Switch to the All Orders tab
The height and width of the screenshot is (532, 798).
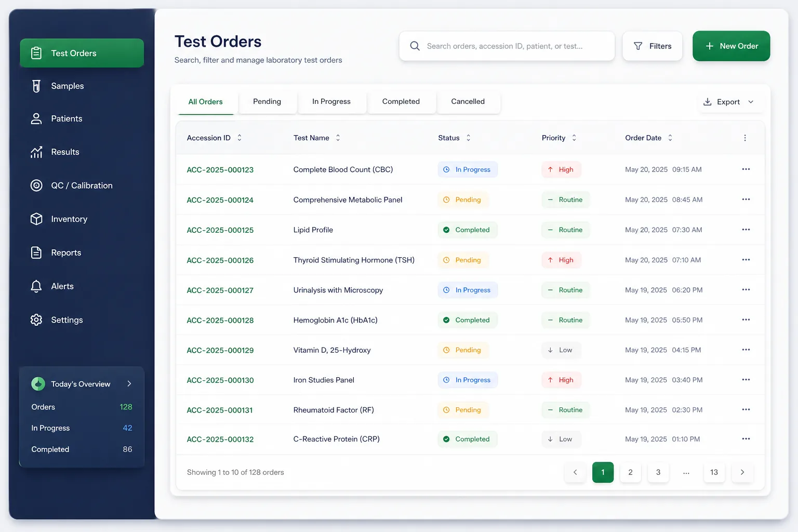pos(205,102)
